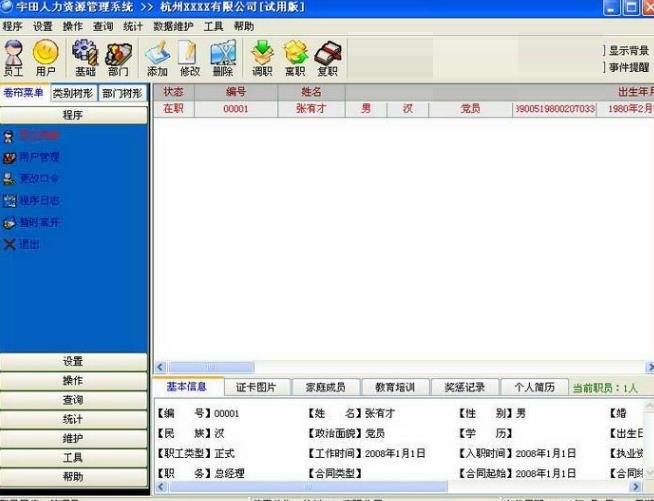
Task: Expand the 设置 accordion section in sidebar
Action: (73, 361)
